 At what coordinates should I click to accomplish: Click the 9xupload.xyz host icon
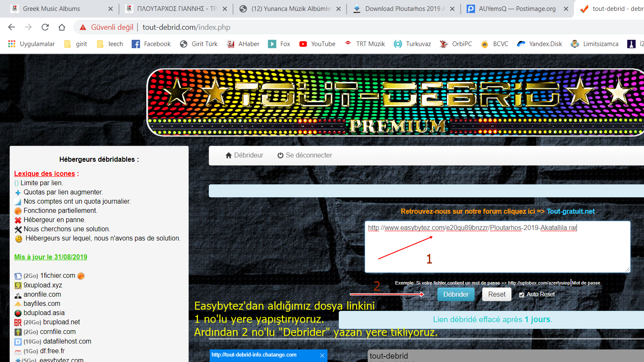pyautogui.click(x=18, y=286)
